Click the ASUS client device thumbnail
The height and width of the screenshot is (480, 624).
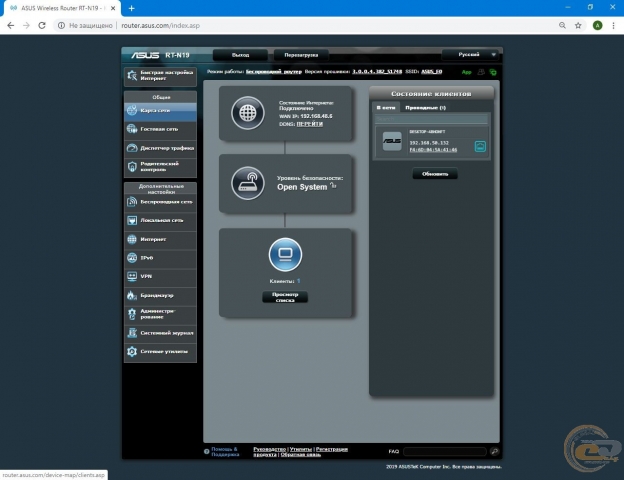pyautogui.click(x=392, y=141)
